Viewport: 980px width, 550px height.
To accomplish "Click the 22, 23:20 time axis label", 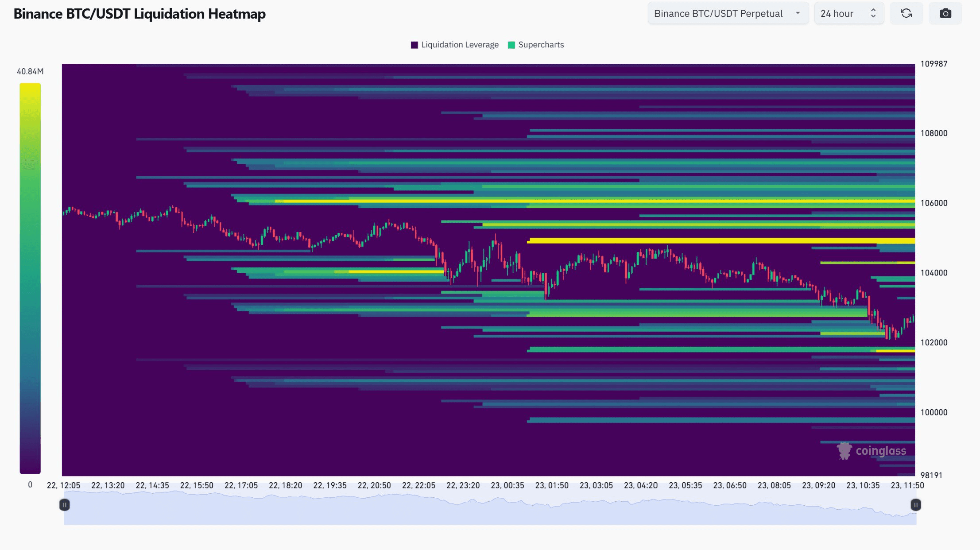I will (x=463, y=485).
